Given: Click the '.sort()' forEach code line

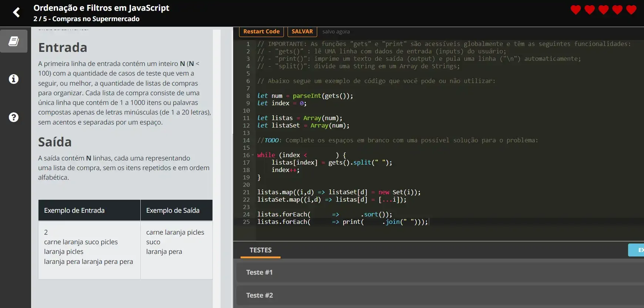Looking at the screenshot, I should 325,214.
